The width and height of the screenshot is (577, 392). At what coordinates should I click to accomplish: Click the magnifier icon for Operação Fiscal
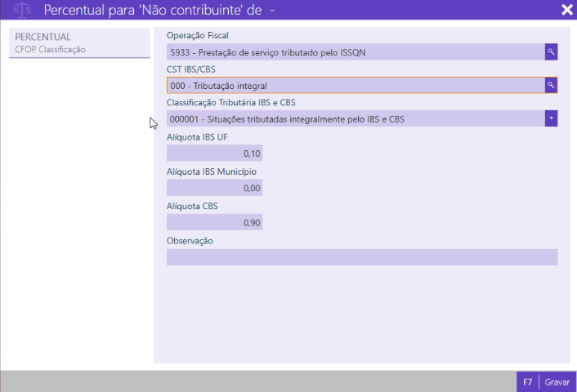552,51
